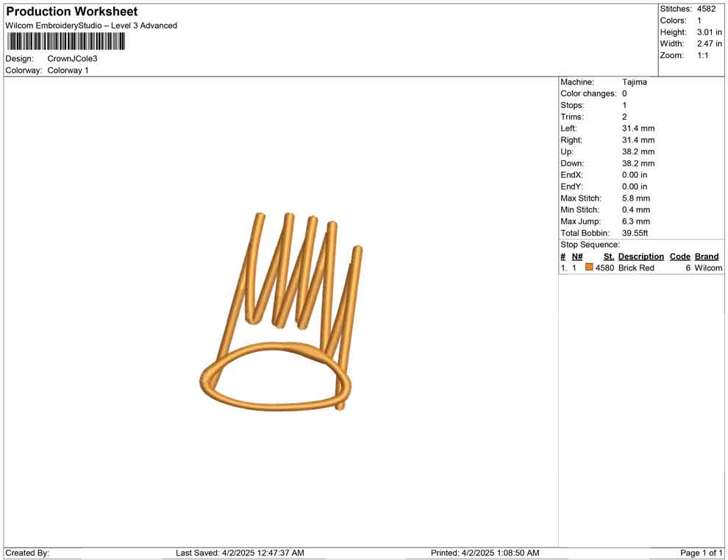Click the Colorway 1 label
Image resolution: width=728 pixels, height=560 pixels.
68,71
